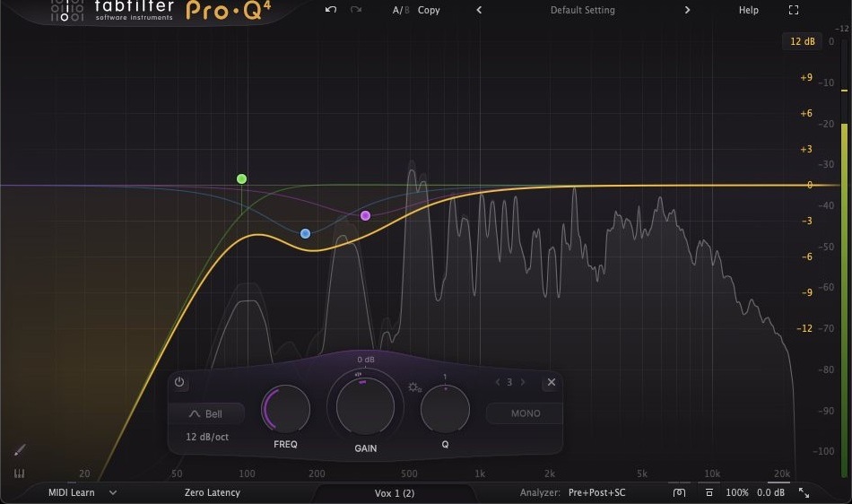Screen dimensions: 852x504
Task: Show the piano keyboard display icon
Action: click(19, 474)
